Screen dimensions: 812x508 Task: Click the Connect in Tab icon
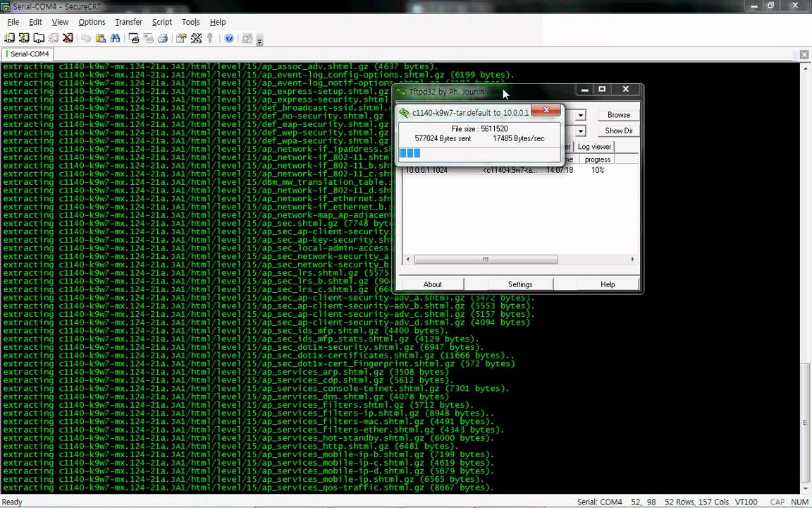point(39,38)
